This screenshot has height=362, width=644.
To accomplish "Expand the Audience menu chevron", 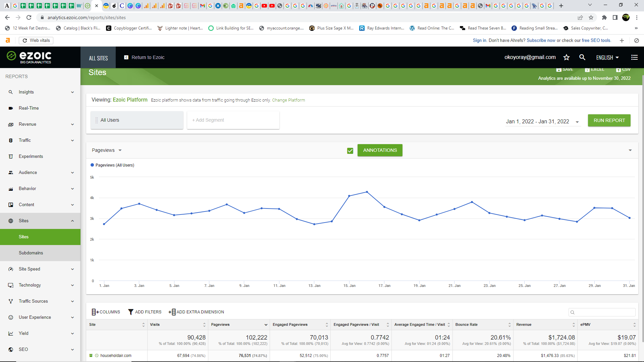I will pos(72,173).
